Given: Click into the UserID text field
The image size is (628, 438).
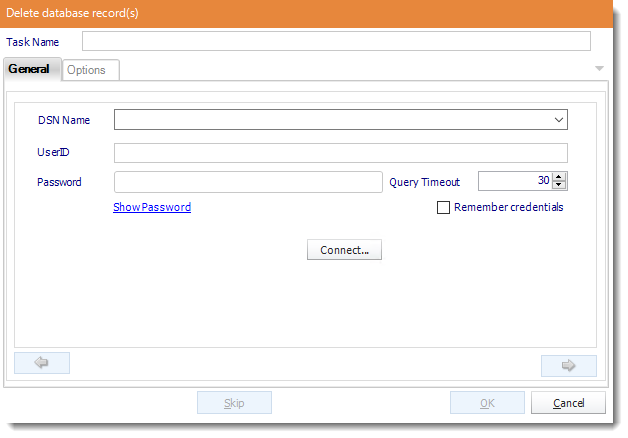Looking at the screenshot, I should 340,153.
